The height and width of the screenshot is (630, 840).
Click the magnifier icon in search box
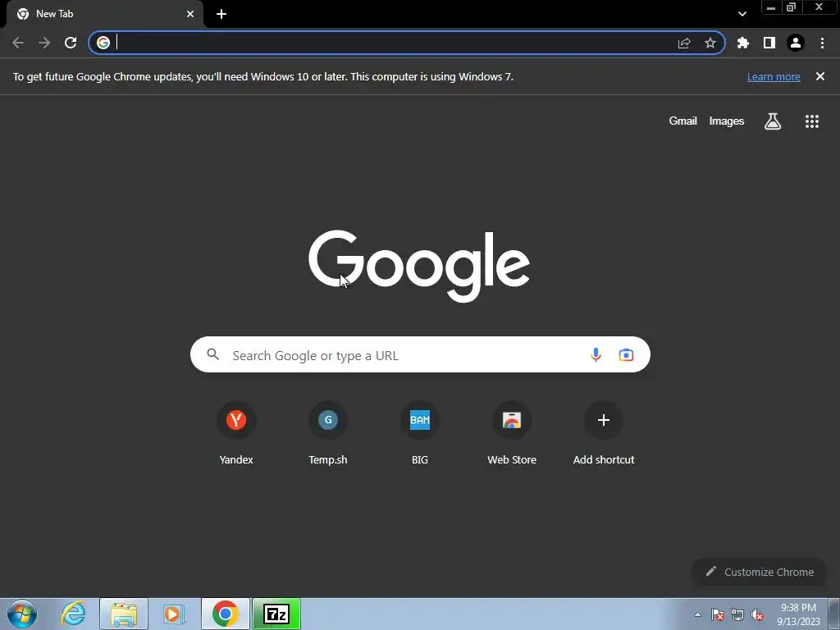click(212, 354)
